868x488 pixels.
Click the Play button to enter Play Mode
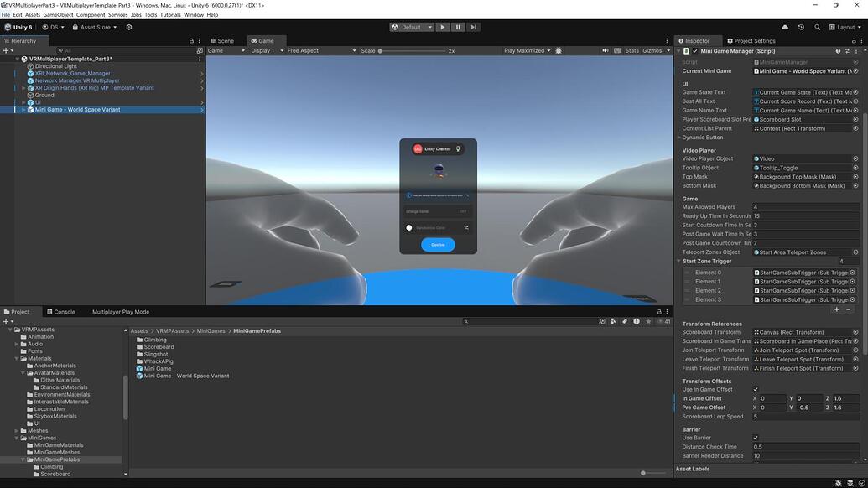(442, 27)
